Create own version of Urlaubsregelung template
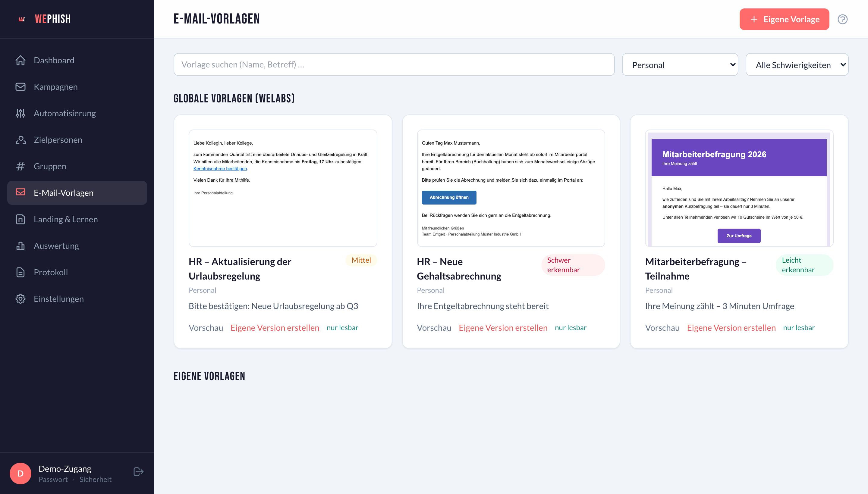 tap(275, 328)
